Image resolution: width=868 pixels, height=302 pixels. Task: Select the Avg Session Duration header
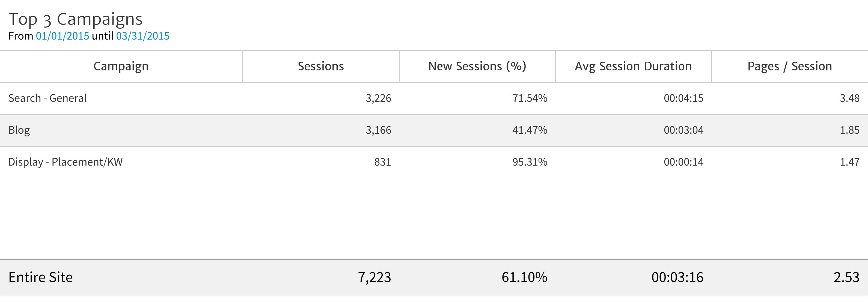(x=633, y=66)
